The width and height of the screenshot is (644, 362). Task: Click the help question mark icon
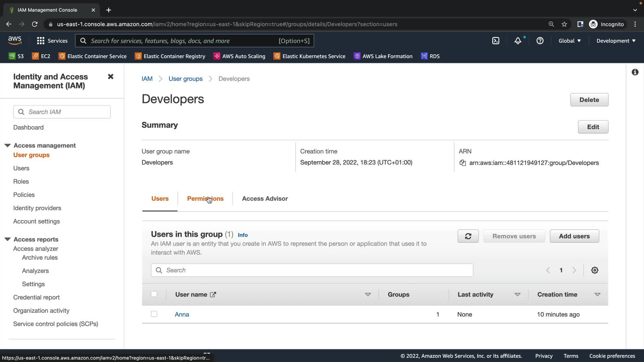click(540, 41)
